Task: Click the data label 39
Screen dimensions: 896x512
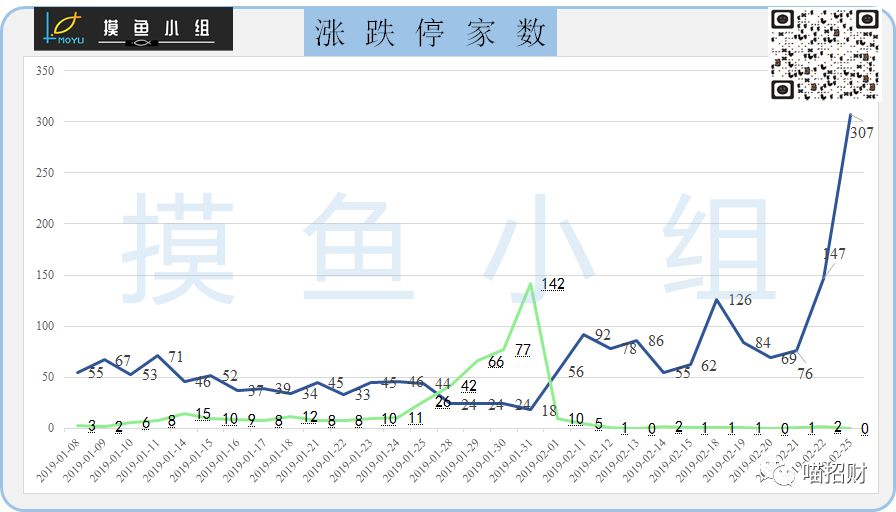Action: 283,389
